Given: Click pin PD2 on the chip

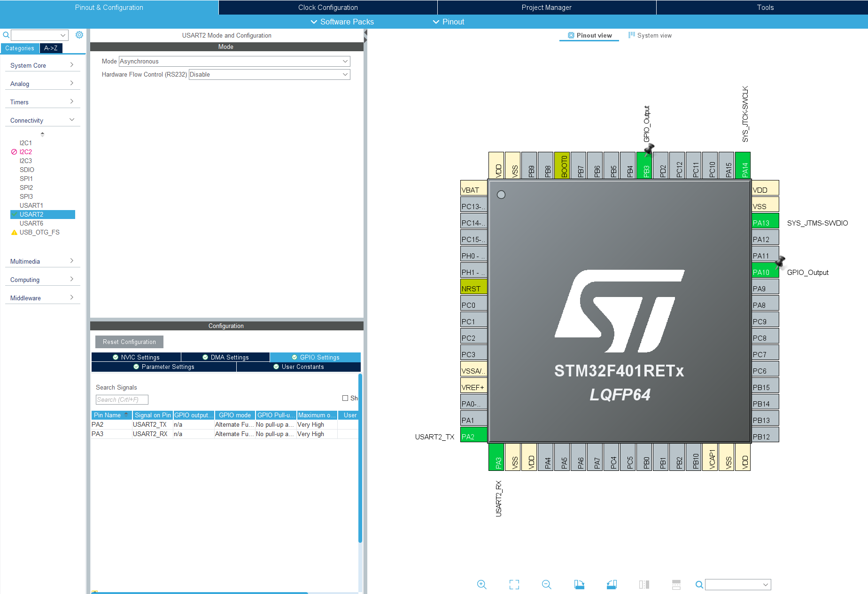Looking at the screenshot, I should pyautogui.click(x=661, y=165).
